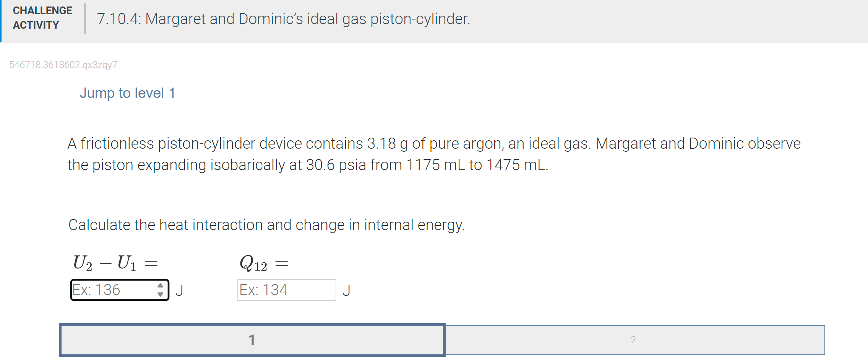Decrement the U2 − U1 value using the down arrow
The height and width of the screenshot is (362, 868).
click(160, 294)
